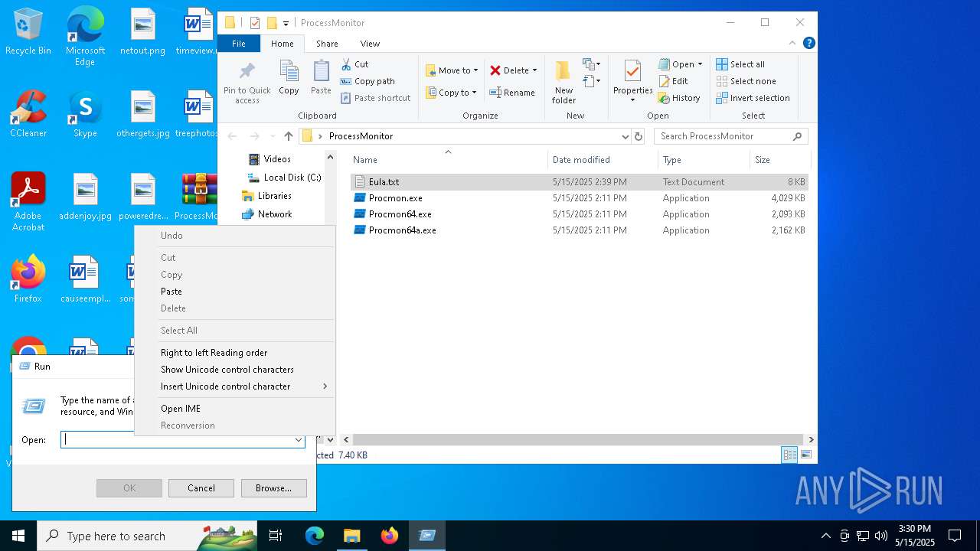Click the Rename ribbon button
Screen dimensions: 980x551
pos(512,93)
